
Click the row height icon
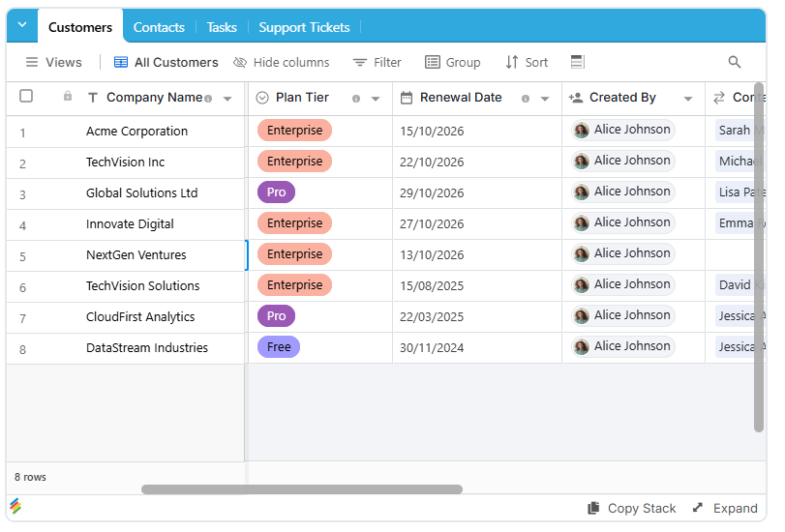[x=577, y=62]
